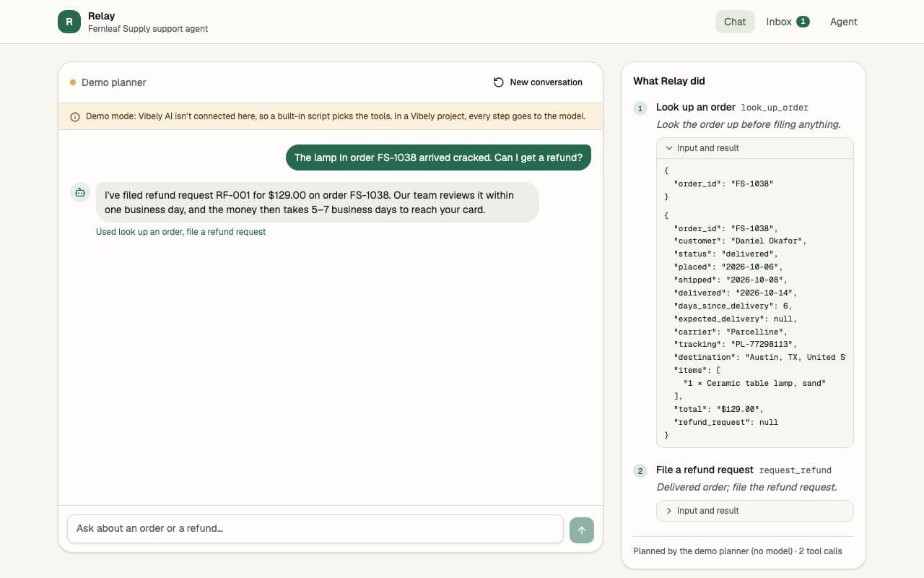
Task: Click the "carrier": "Parcelline" line
Action: [x=732, y=332]
